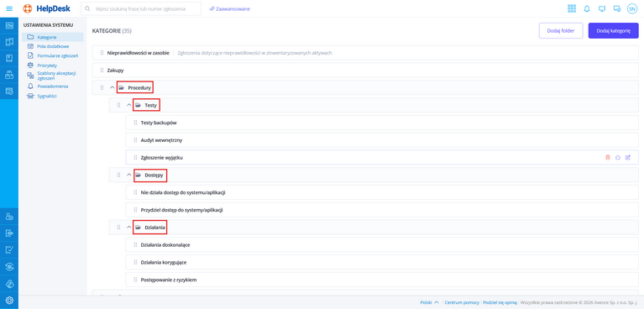Open Zaawansowane advanced search link
644x309 pixels.
(229, 8)
